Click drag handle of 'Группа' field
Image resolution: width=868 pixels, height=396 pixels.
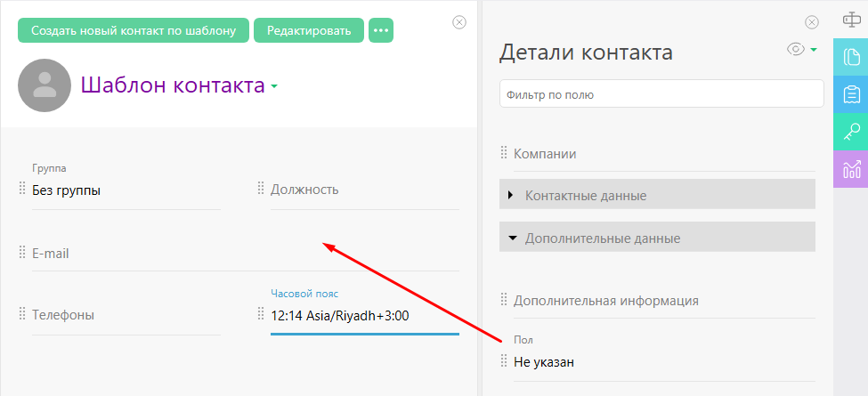pos(22,190)
